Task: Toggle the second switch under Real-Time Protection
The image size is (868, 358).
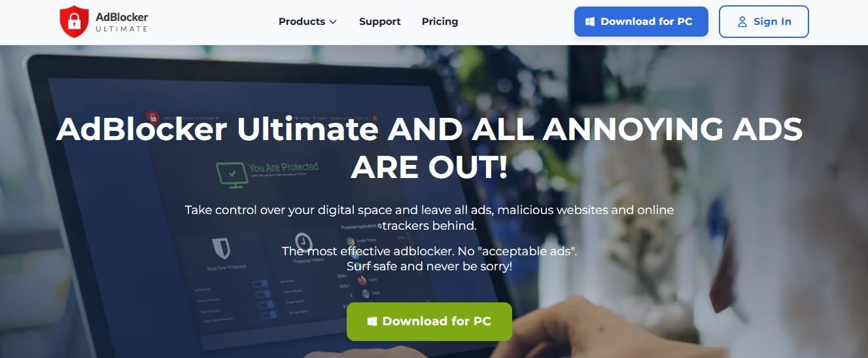Action: tap(264, 294)
